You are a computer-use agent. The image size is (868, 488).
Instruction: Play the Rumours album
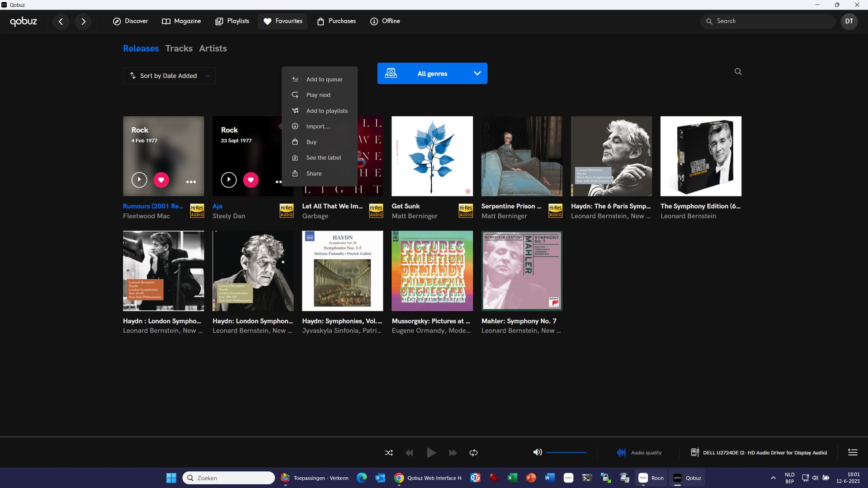(x=139, y=180)
